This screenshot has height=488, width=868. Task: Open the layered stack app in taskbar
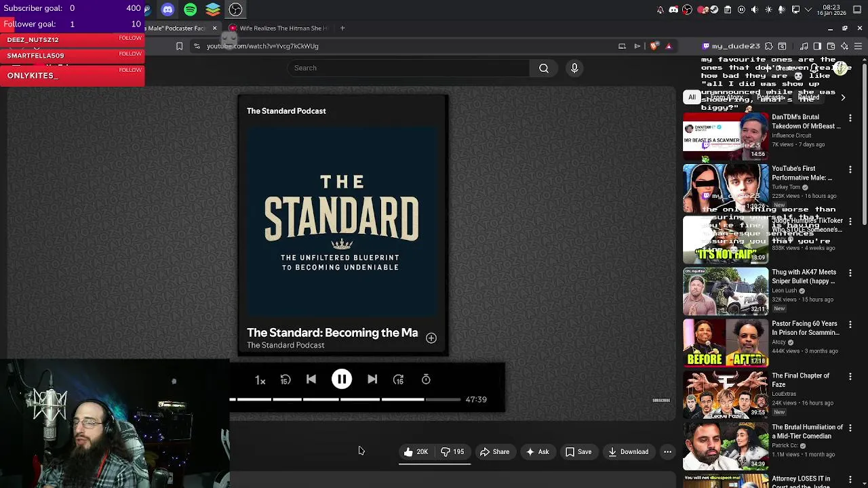213,9
